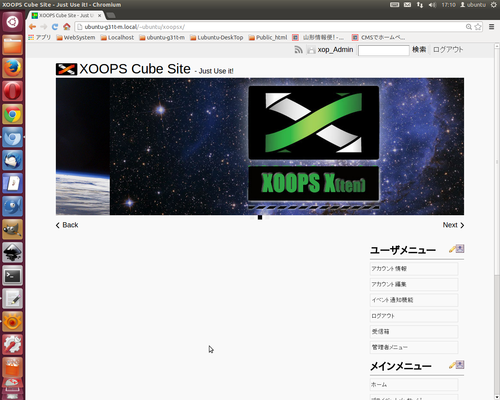Click the 検索 search button

tap(419, 50)
